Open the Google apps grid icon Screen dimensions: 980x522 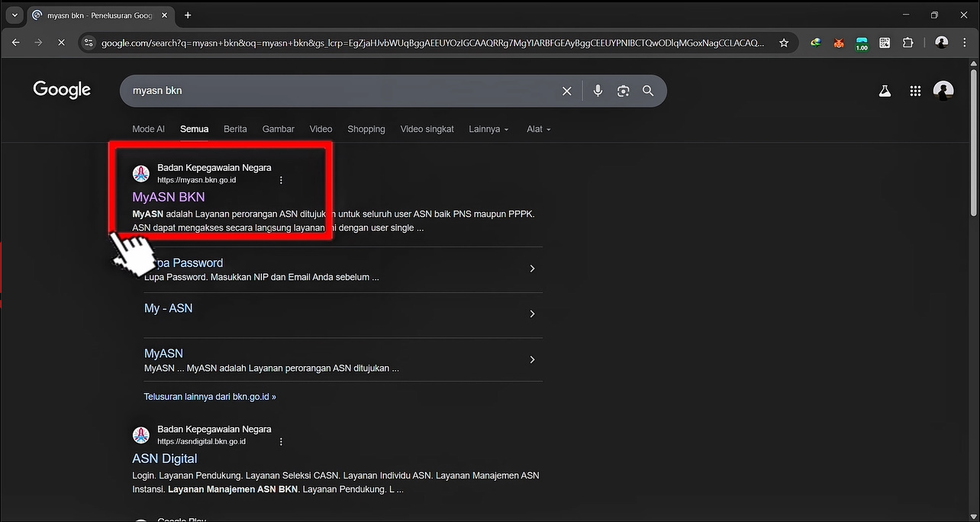tap(915, 91)
